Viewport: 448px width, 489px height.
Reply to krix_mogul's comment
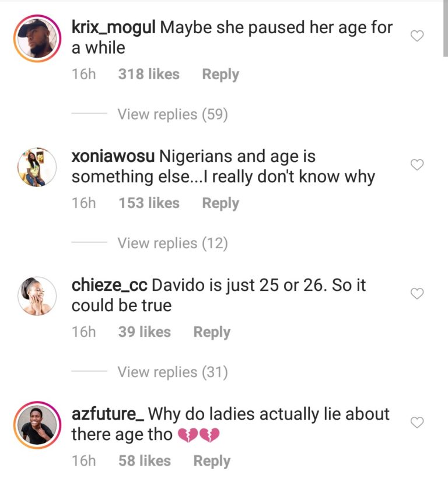pos(220,75)
